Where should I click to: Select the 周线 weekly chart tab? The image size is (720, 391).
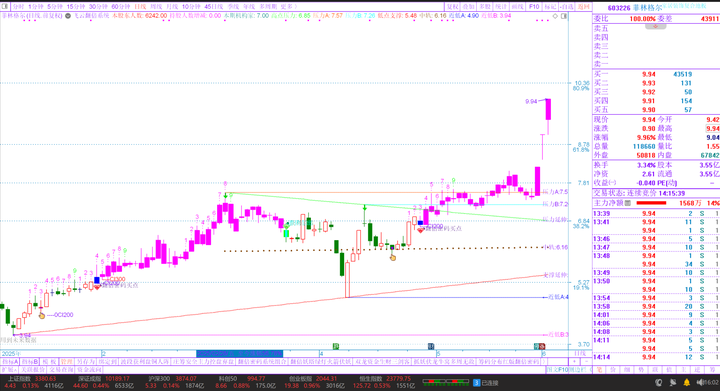click(x=156, y=6)
